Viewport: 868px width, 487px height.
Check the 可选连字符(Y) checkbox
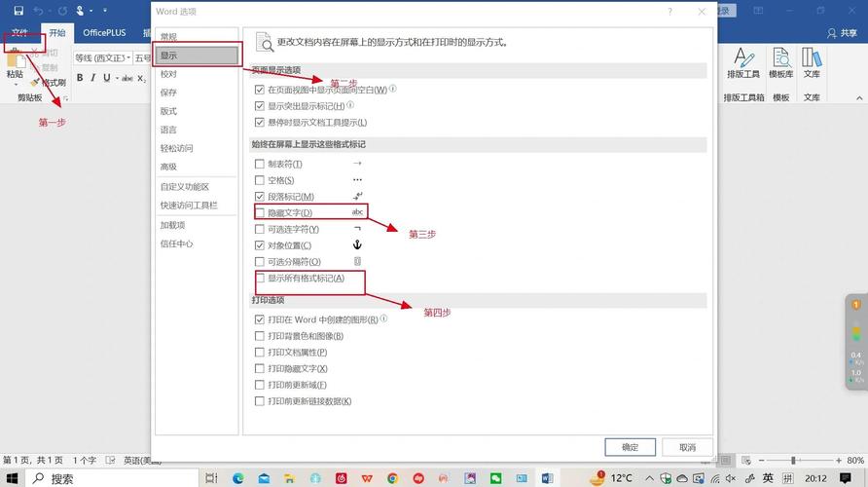tap(259, 229)
